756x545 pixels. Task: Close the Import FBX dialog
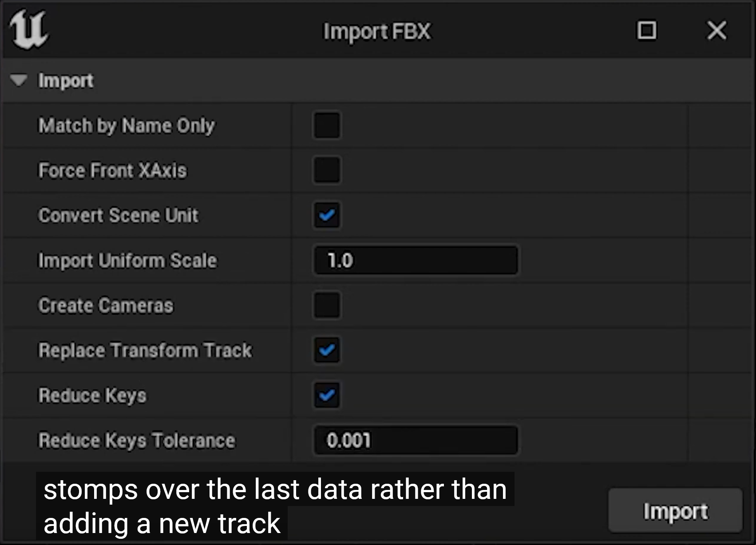716,31
